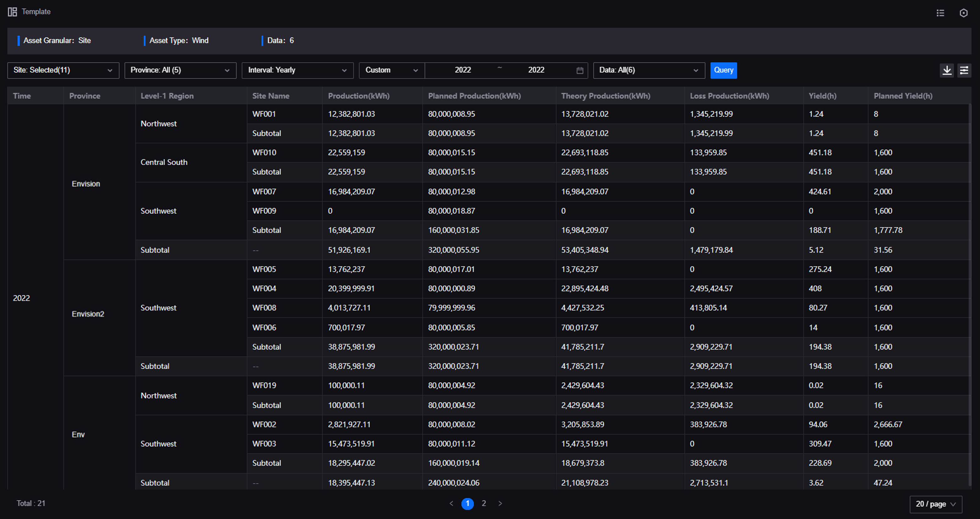Viewport: 980px width, 519px height.
Task: Click the list view icon in top-right corner
Action: coord(940,13)
